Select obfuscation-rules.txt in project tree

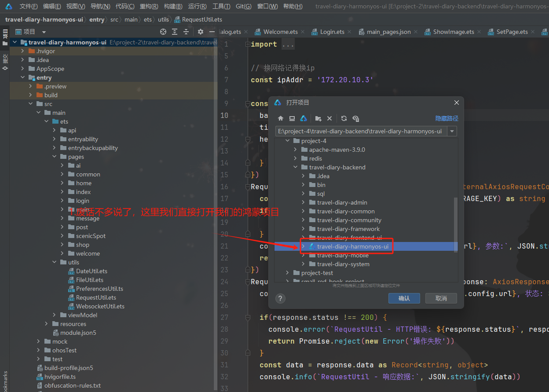tap(73, 385)
